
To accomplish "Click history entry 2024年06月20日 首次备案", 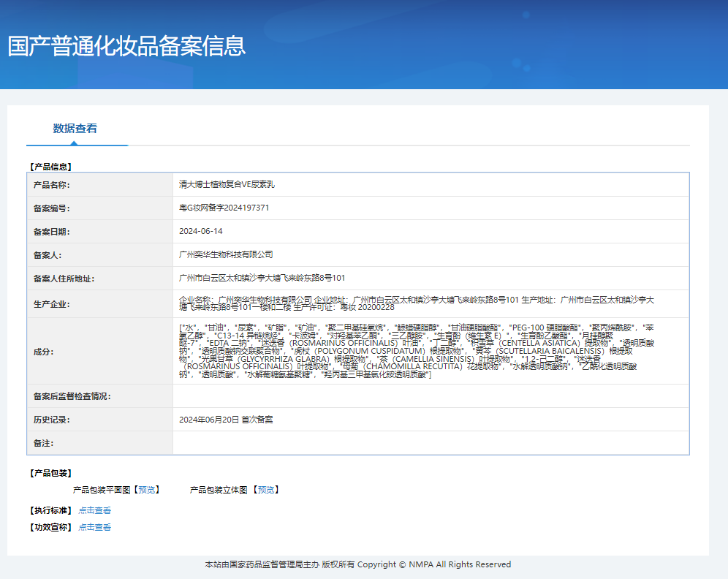I will pyautogui.click(x=226, y=420).
